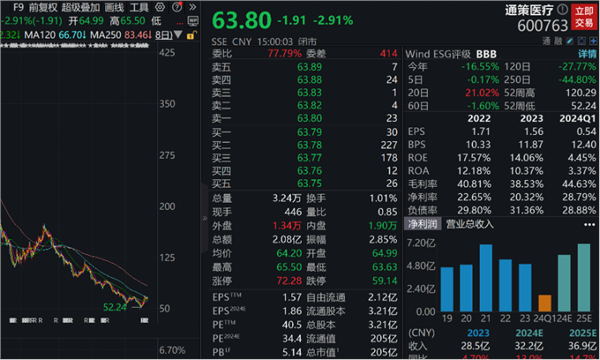Click the monitor display icon beside 低

point(193,21)
